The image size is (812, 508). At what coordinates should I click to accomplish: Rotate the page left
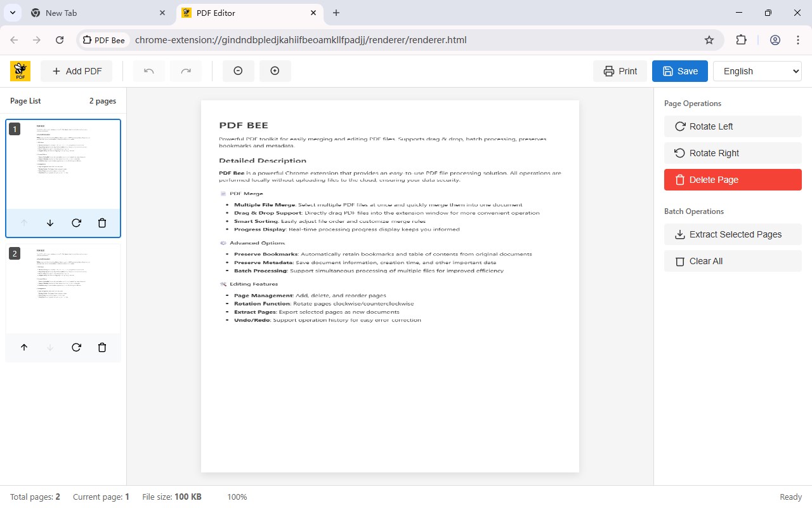click(733, 126)
